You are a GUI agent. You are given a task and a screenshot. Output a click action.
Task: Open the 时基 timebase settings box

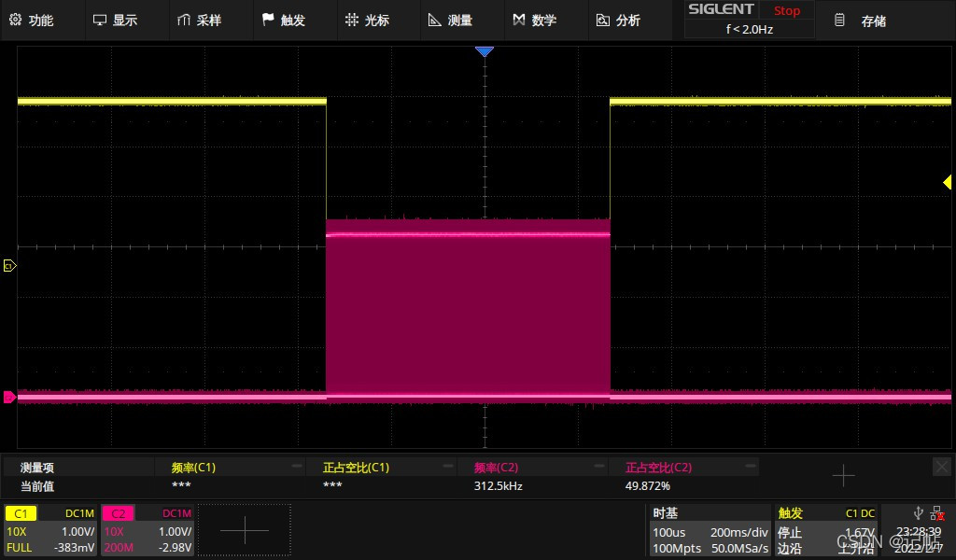click(710, 530)
